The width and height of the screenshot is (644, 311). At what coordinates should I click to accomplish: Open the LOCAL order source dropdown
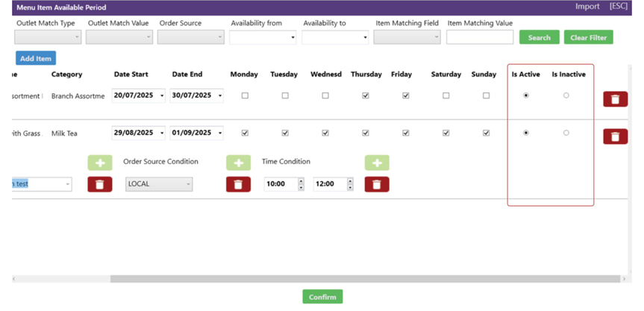tap(159, 184)
